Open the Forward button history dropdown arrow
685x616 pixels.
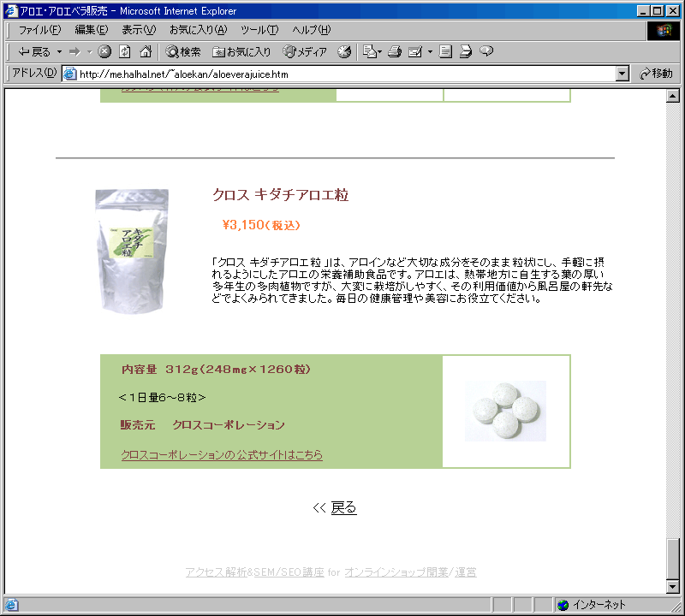pyautogui.click(x=90, y=52)
